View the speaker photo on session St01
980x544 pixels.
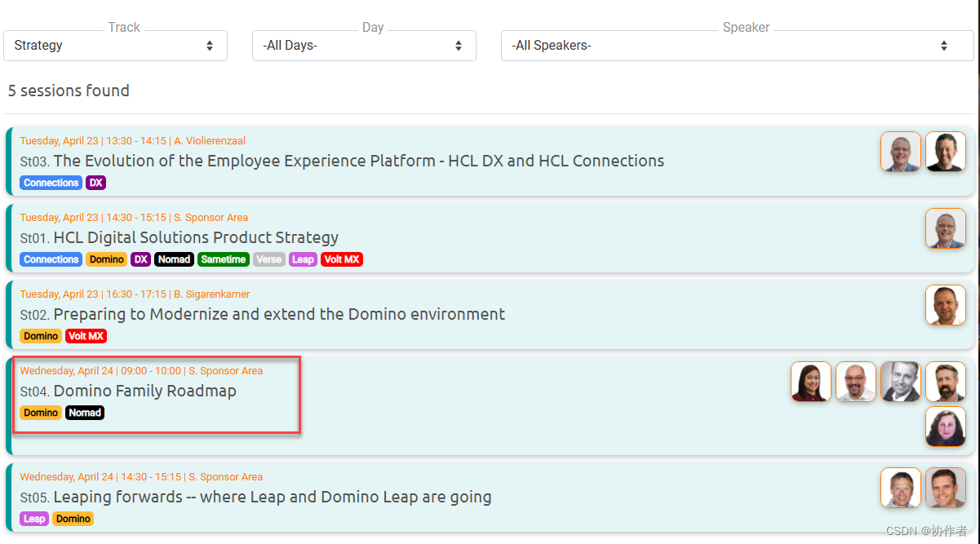(x=946, y=228)
